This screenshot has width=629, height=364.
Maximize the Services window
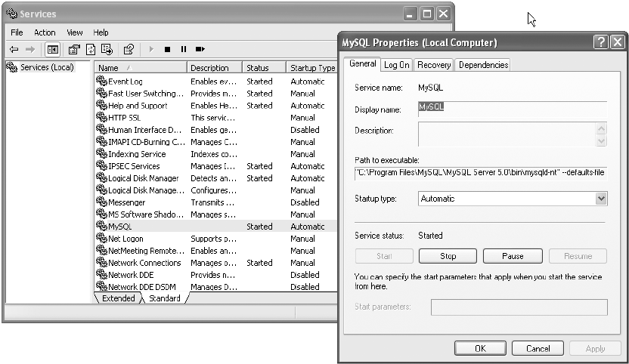coord(427,14)
